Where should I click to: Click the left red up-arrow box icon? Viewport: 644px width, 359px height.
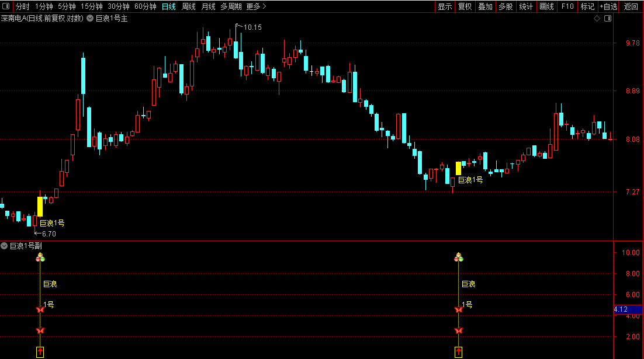coord(40,352)
